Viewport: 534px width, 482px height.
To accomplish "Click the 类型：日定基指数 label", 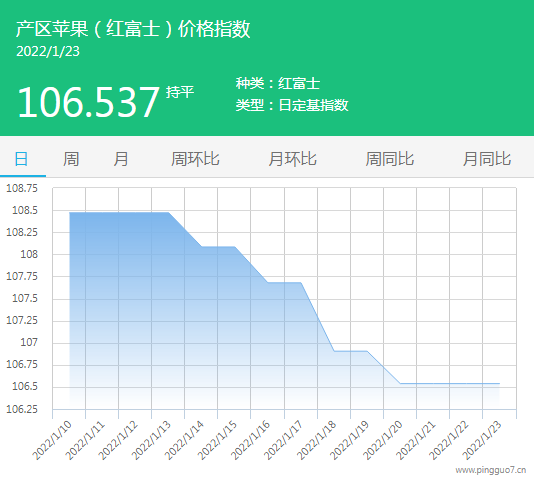I will pyautogui.click(x=292, y=105).
